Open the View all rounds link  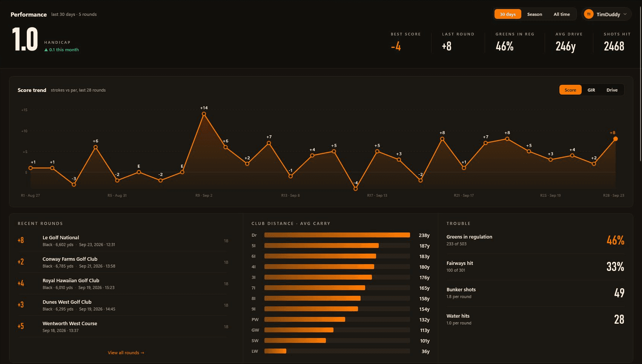tap(126, 353)
